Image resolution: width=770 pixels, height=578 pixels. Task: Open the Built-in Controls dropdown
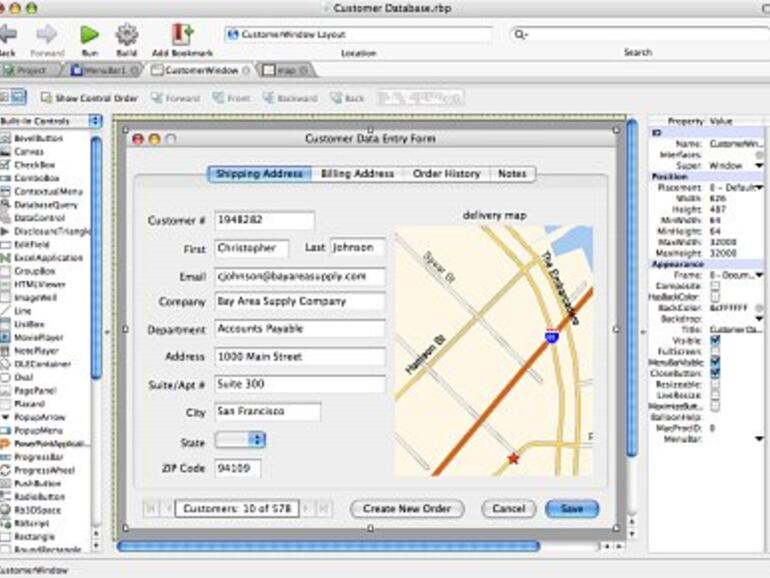pos(95,121)
